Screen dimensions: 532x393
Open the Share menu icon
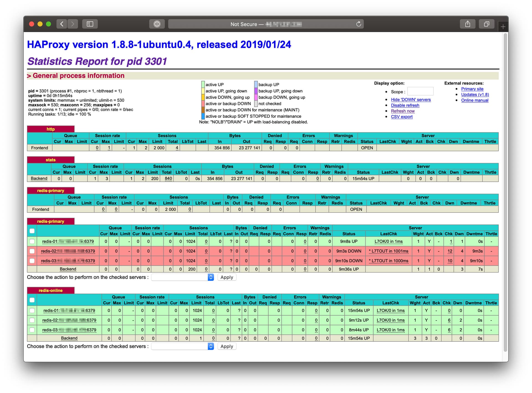(468, 24)
